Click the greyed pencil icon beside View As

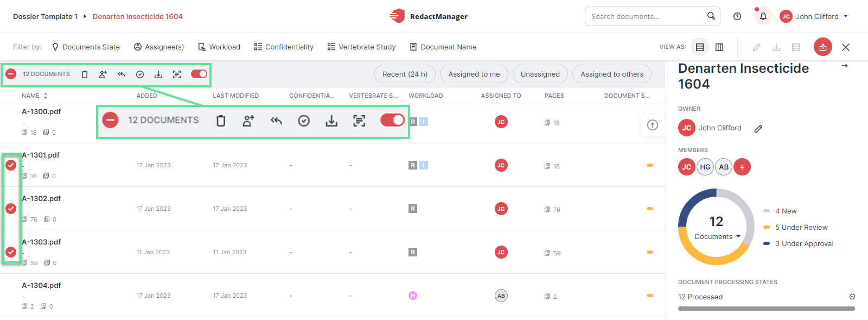point(757,47)
